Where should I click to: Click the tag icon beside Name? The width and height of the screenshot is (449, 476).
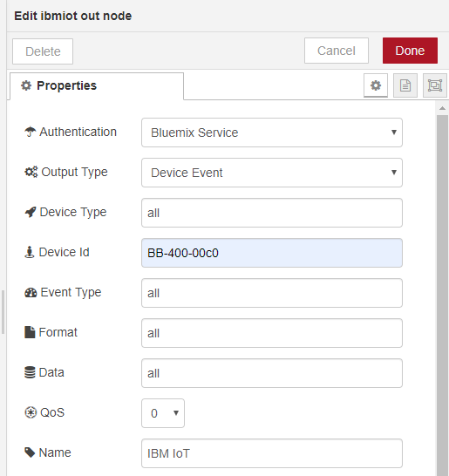click(x=30, y=452)
